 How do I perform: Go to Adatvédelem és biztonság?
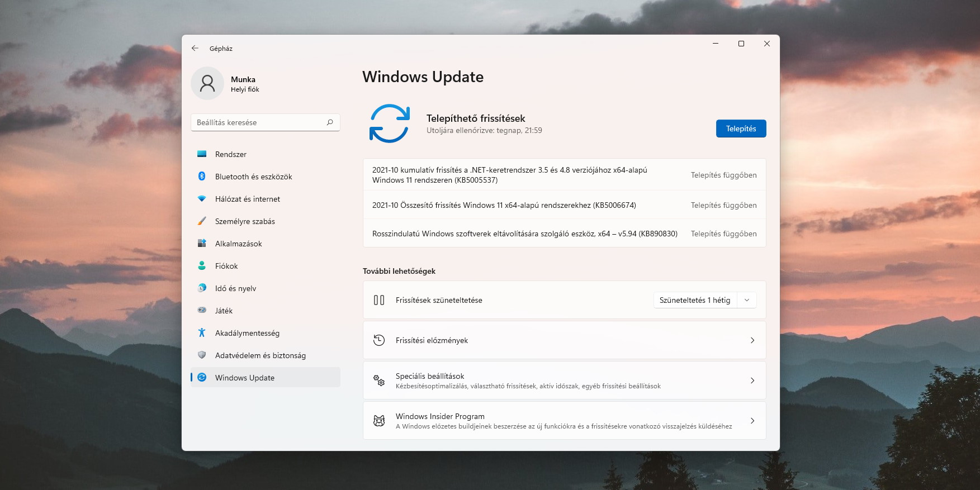tap(266, 355)
